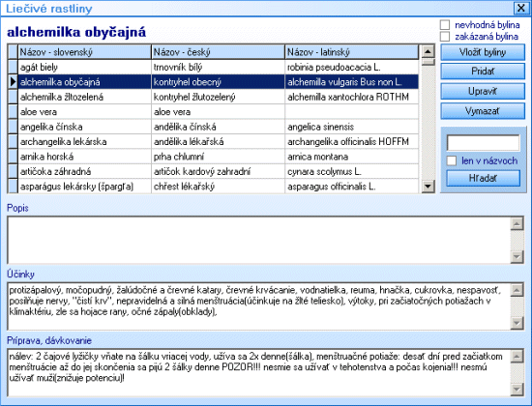This screenshot has width=532, height=406.
Task: Click the Príprava, dávkovanie scrollbar down arrow
Action: (x=517, y=390)
